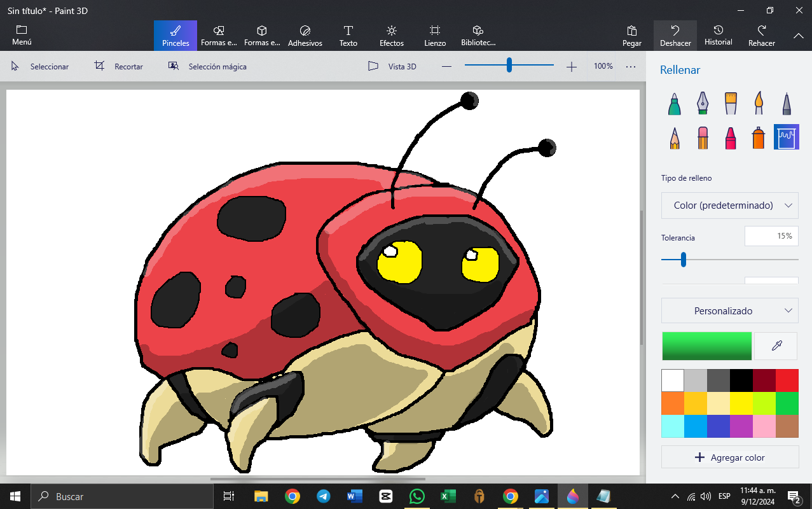Choose the Seleccionar tool
Viewport: 812px width, 509px height.
click(40, 66)
